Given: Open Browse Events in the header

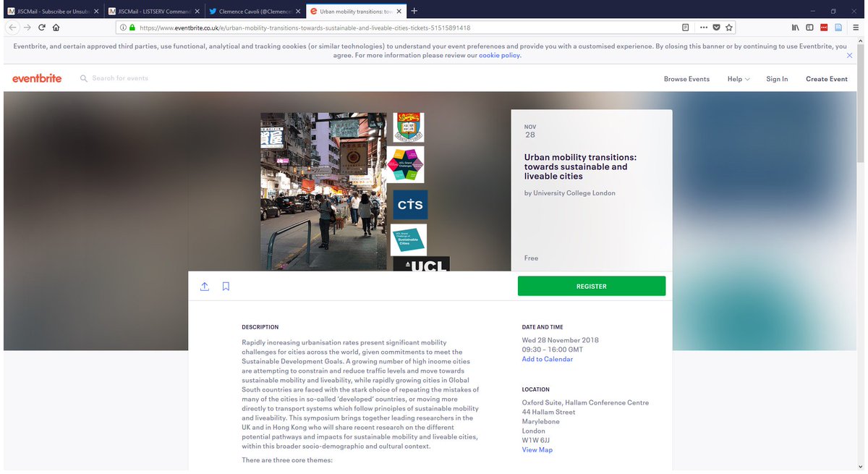Looking at the screenshot, I should click(686, 79).
